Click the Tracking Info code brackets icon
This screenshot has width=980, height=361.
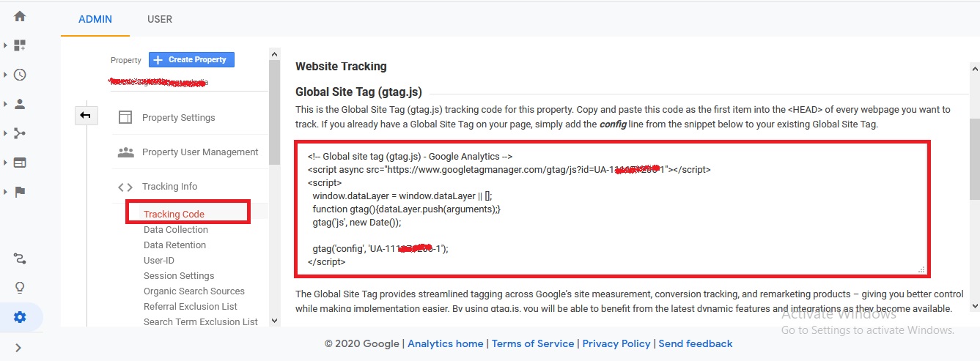(x=125, y=187)
